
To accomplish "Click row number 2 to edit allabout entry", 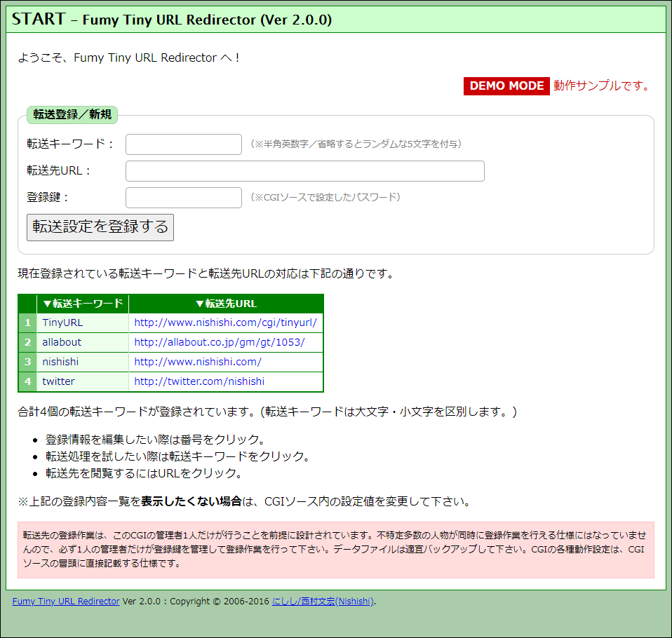I will (27, 342).
